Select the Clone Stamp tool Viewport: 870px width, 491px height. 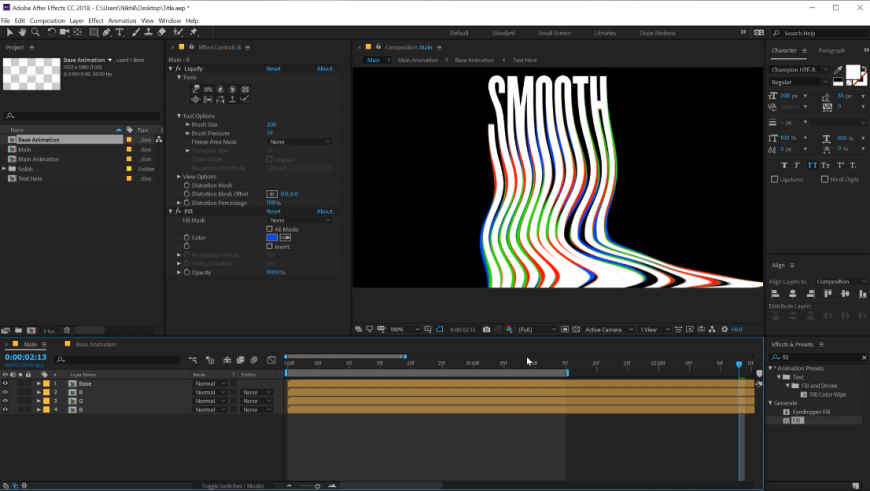pos(149,32)
